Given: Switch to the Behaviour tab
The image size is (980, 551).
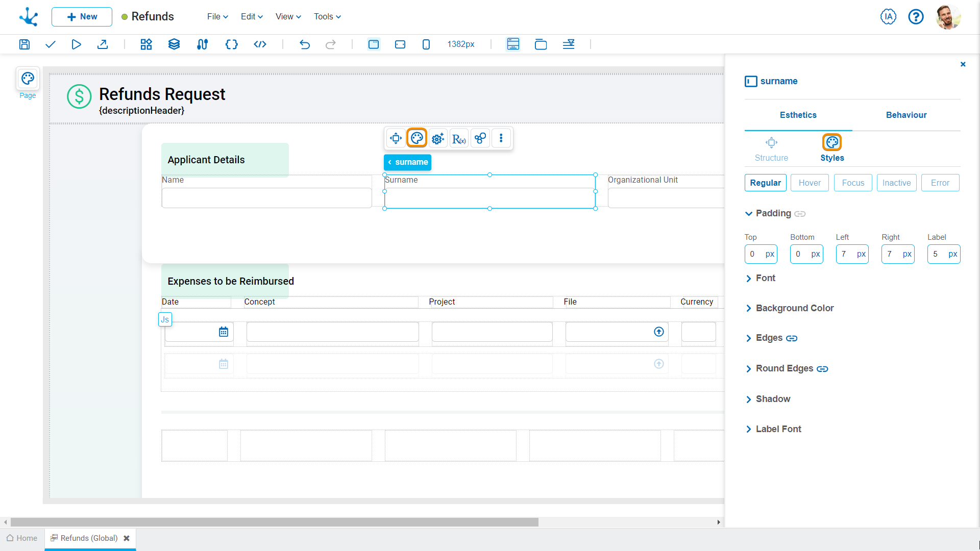Looking at the screenshot, I should (906, 115).
